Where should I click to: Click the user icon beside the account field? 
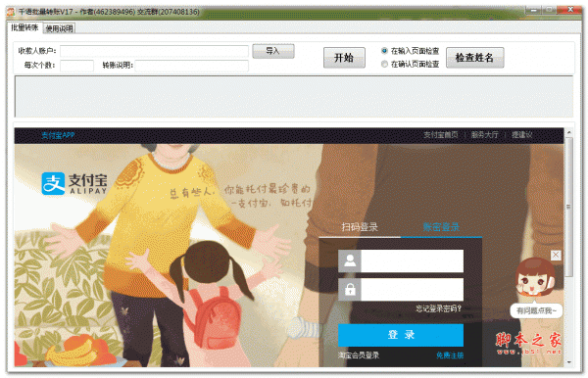(x=350, y=260)
